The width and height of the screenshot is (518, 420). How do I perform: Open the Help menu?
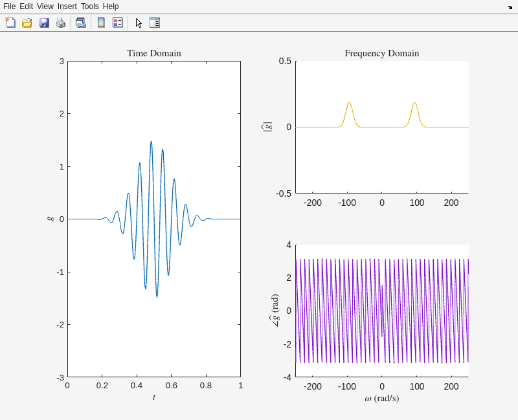pos(111,6)
